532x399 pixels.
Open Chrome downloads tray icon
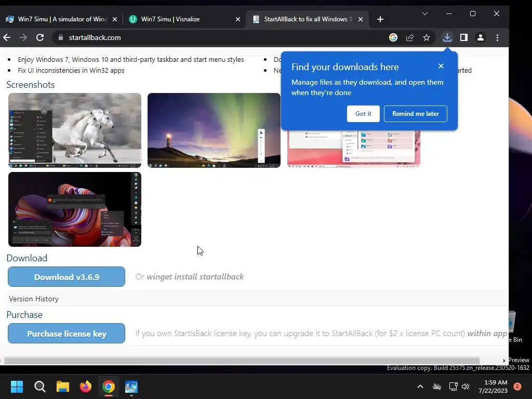click(447, 37)
